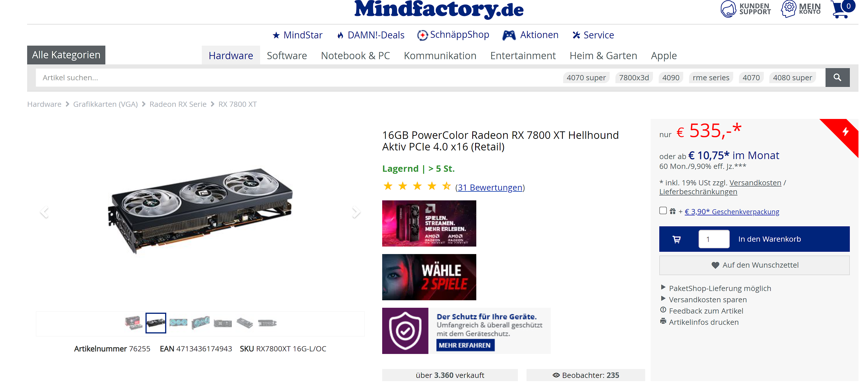Click the heart Wunschzettel button
Image resolution: width=868 pixels, height=386 pixels.
(x=755, y=265)
